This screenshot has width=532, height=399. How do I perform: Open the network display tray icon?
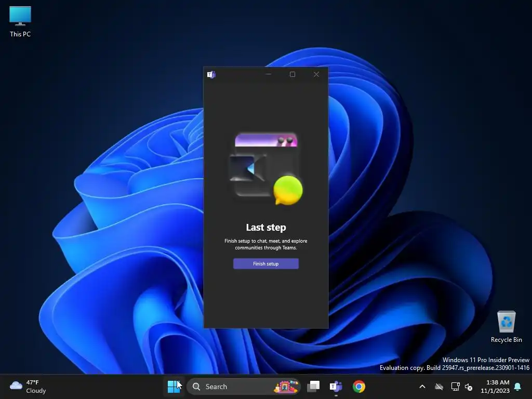(455, 387)
